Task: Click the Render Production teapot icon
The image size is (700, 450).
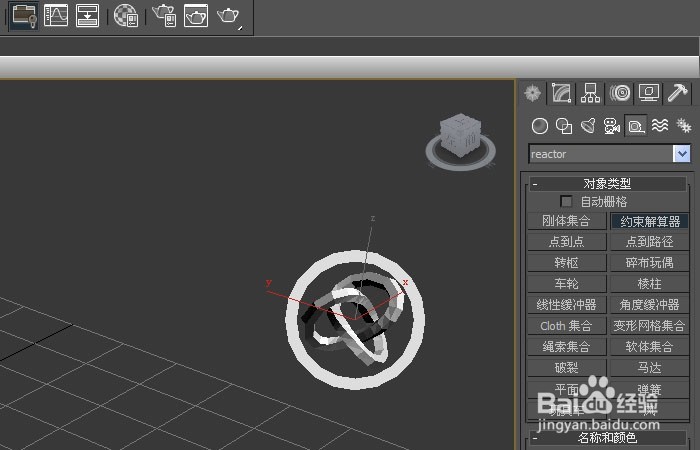Action: tap(229, 16)
